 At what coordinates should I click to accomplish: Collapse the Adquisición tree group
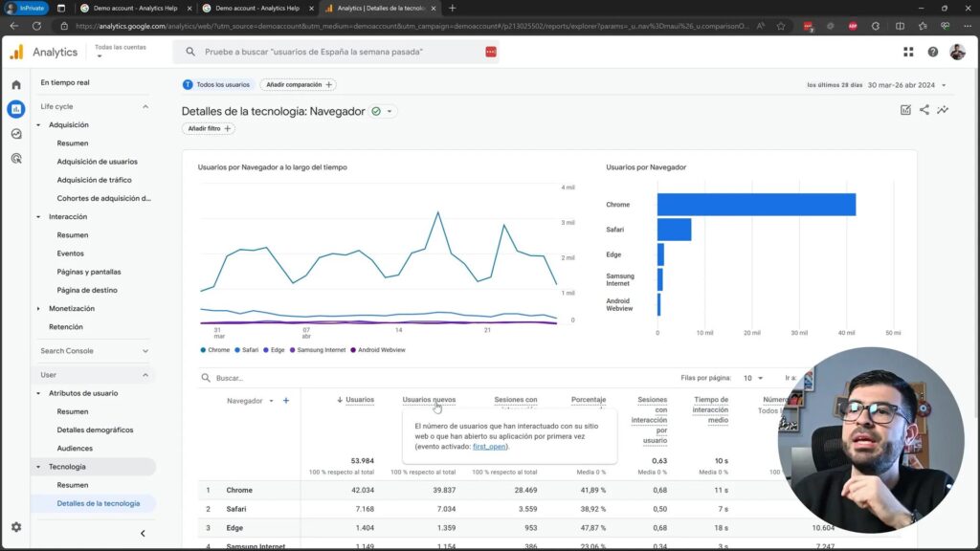click(38, 125)
